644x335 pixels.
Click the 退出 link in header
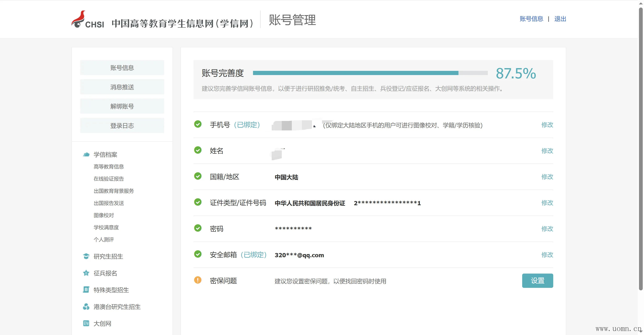point(560,19)
